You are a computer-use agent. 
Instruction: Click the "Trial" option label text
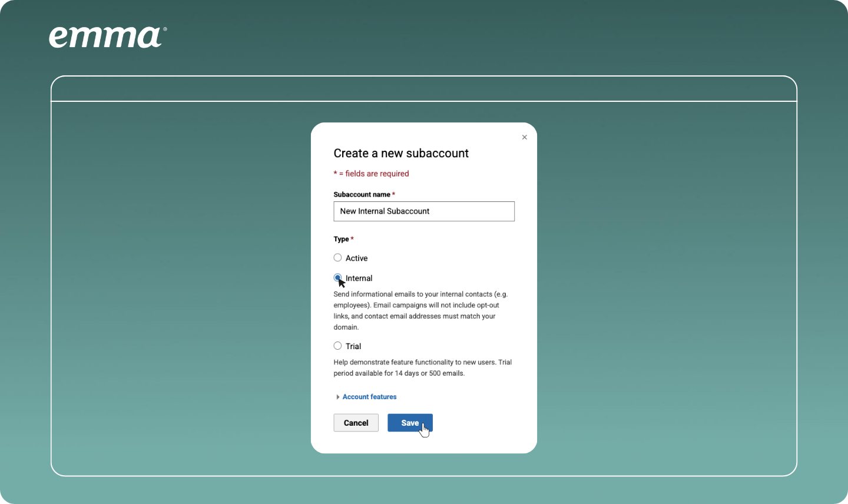[x=353, y=347]
